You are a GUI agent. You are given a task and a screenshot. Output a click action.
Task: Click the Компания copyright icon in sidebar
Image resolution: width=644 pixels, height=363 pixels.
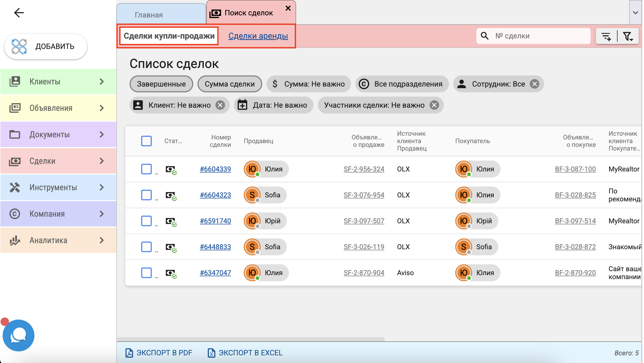[x=15, y=214]
